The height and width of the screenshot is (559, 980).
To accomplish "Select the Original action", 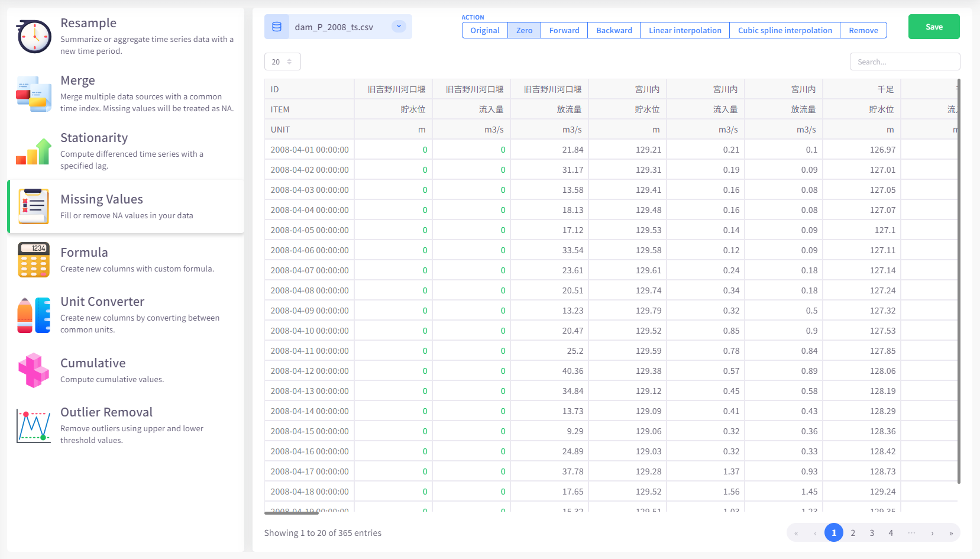I will (485, 30).
